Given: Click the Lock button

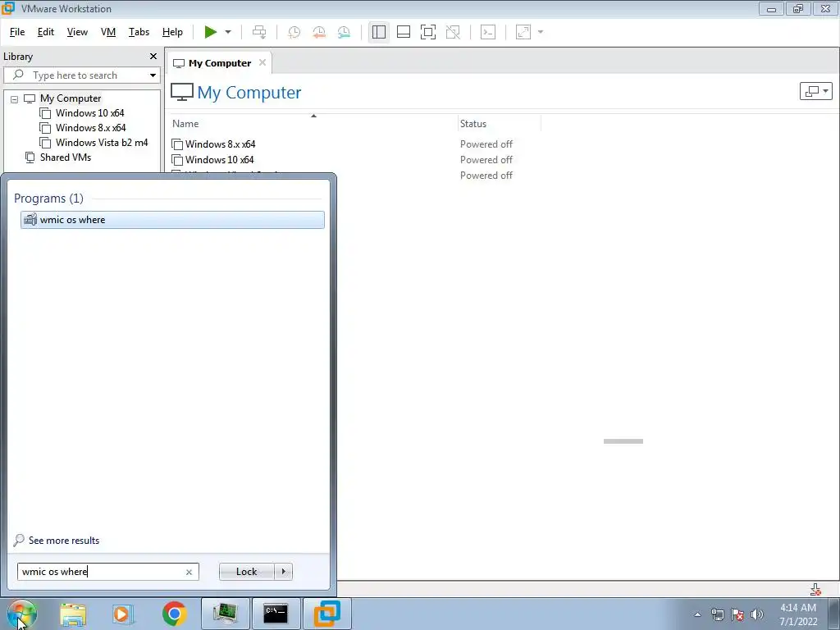Looking at the screenshot, I should click(x=246, y=572).
